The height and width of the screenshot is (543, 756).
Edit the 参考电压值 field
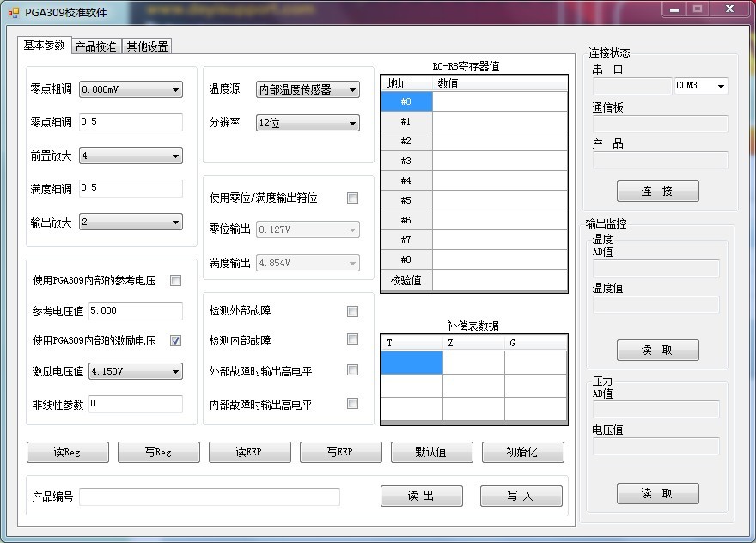(x=136, y=311)
